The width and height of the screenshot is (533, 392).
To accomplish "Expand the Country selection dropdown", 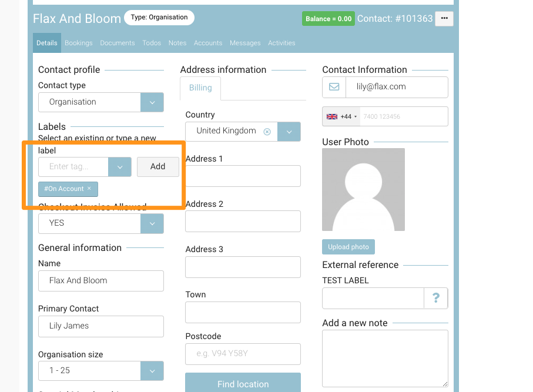I will 289,132.
